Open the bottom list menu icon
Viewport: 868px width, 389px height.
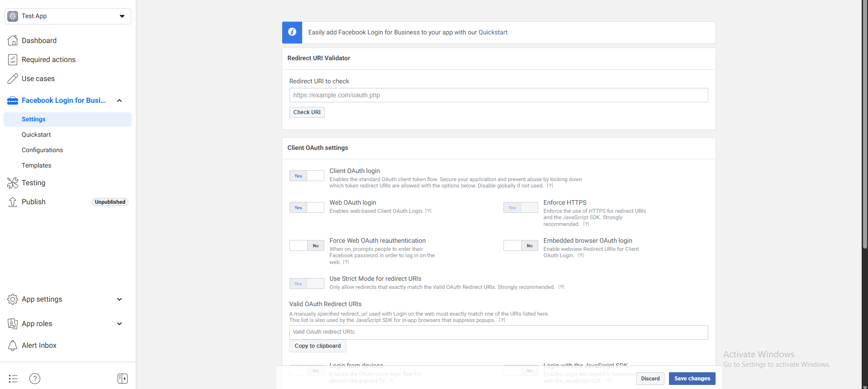[x=13, y=379]
